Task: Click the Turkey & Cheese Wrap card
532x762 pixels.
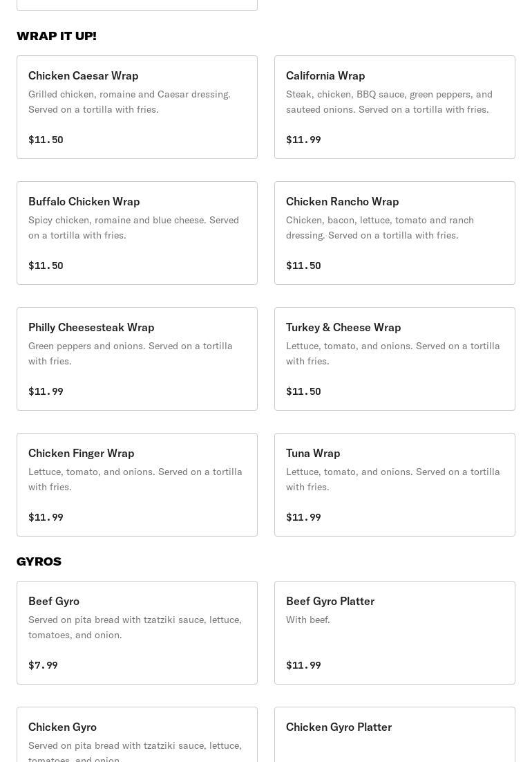Action: click(395, 359)
